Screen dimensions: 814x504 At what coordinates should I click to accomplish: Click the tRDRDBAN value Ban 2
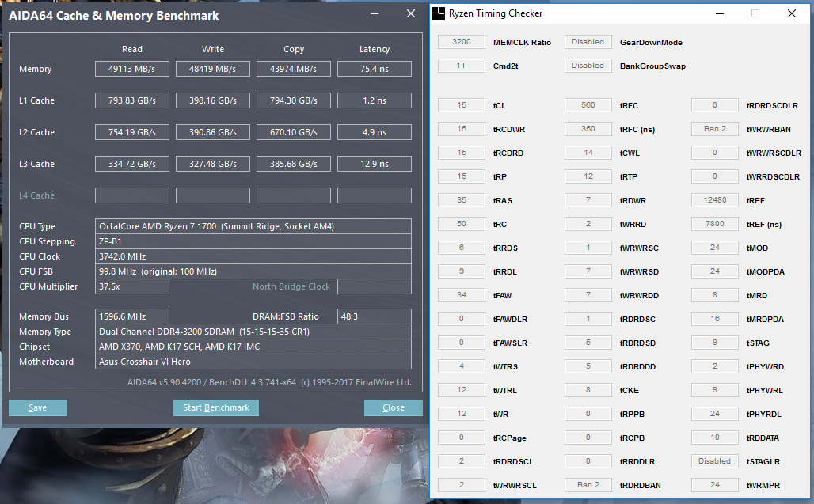tap(588, 485)
